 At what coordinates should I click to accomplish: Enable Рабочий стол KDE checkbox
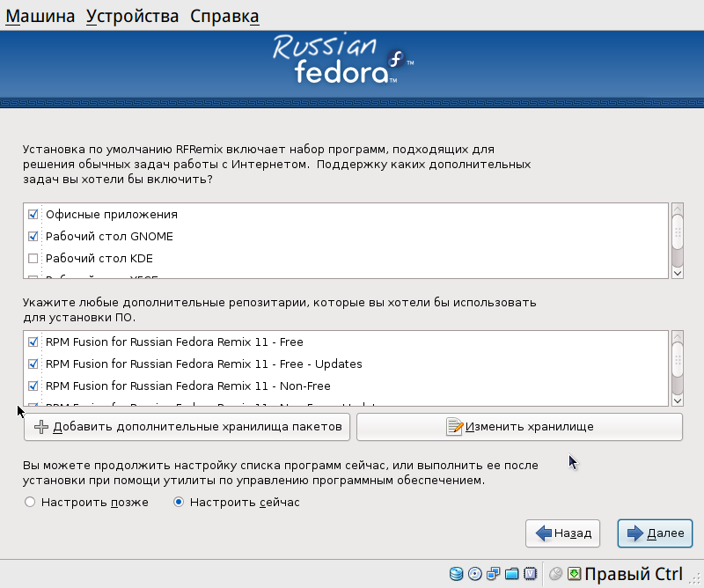[x=33, y=258]
